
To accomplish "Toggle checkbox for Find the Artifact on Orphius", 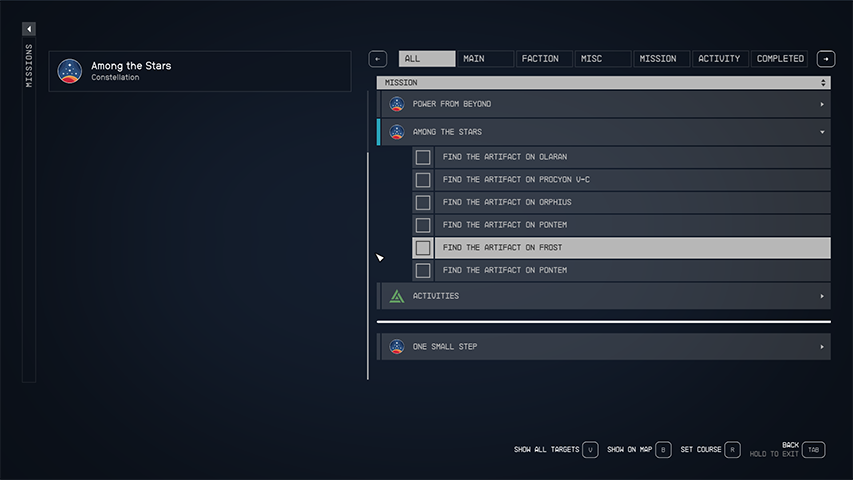I will (x=423, y=203).
